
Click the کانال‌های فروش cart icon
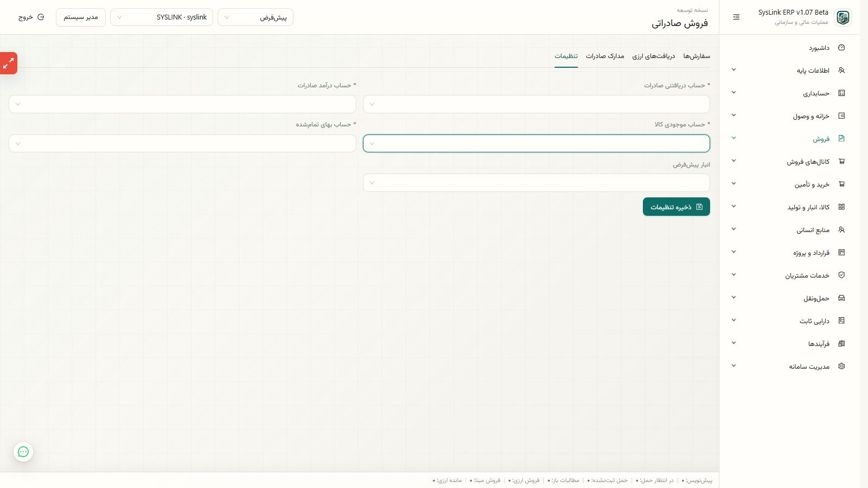(x=841, y=162)
